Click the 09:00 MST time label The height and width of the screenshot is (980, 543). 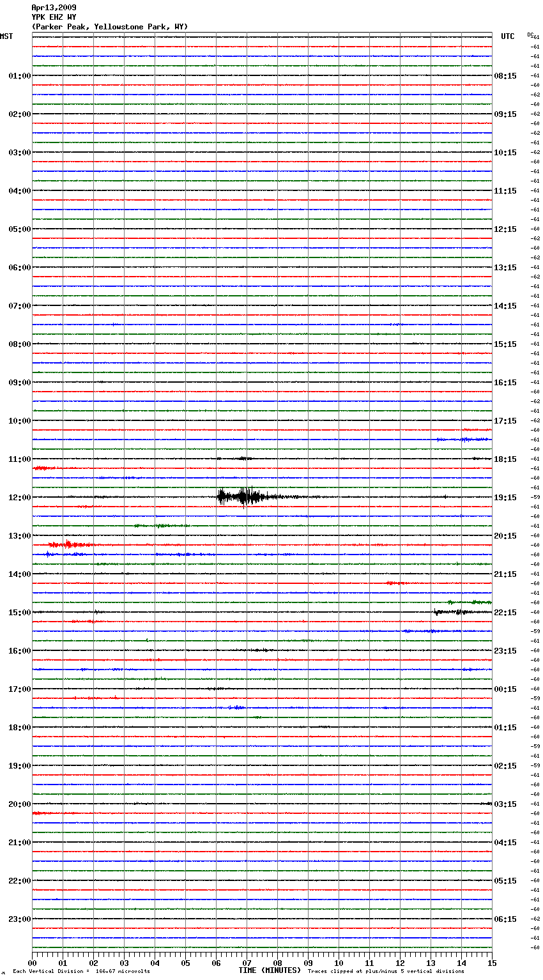tap(20, 383)
